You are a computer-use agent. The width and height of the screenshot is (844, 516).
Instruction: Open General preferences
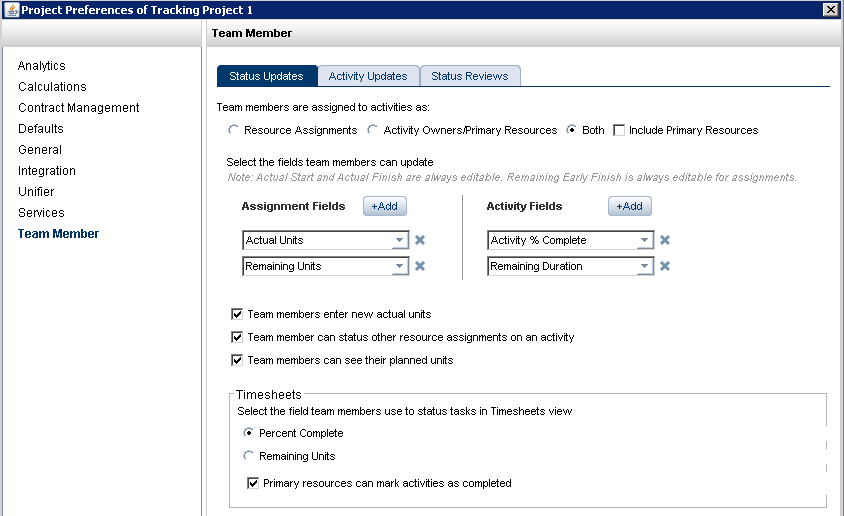point(40,150)
